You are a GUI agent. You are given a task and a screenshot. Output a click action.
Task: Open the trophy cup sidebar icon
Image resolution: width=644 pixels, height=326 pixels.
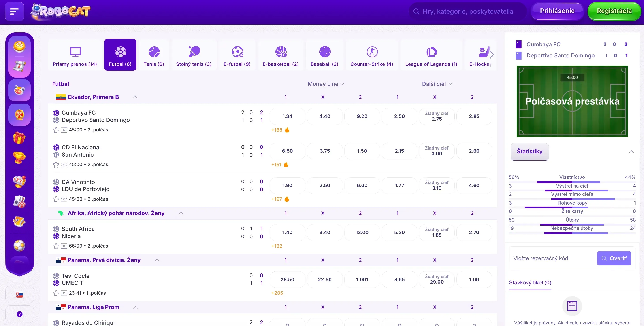pos(19,158)
